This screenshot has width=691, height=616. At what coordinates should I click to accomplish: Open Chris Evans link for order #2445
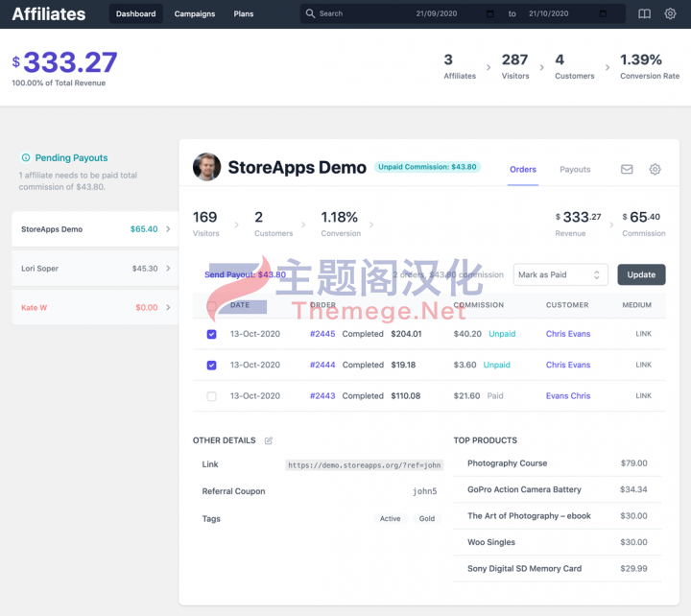[x=567, y=334]
